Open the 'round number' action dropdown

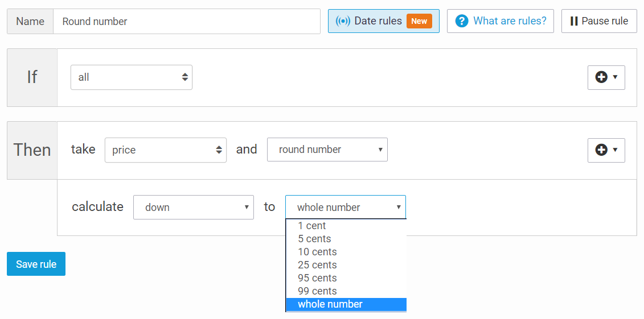(x=327, y=150)
